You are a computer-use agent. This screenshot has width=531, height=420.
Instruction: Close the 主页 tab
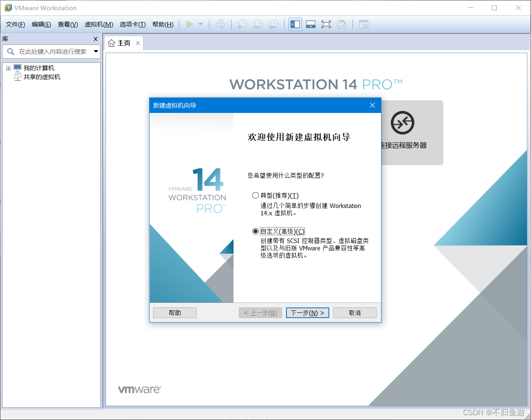[x=138, y=43]
